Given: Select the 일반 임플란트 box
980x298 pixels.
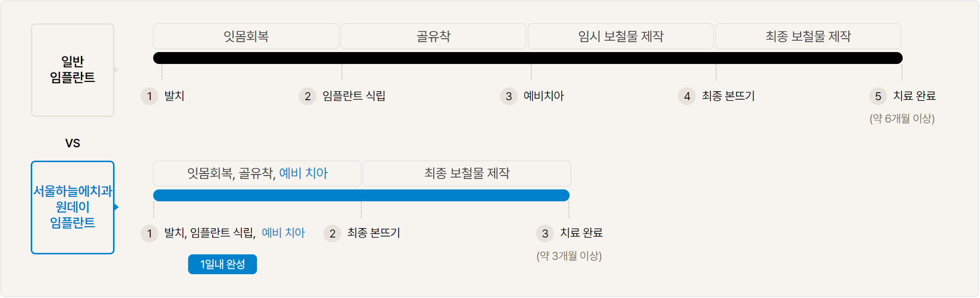Looking at the screenshot, I should pyautogui.click(x=72, y=70).
